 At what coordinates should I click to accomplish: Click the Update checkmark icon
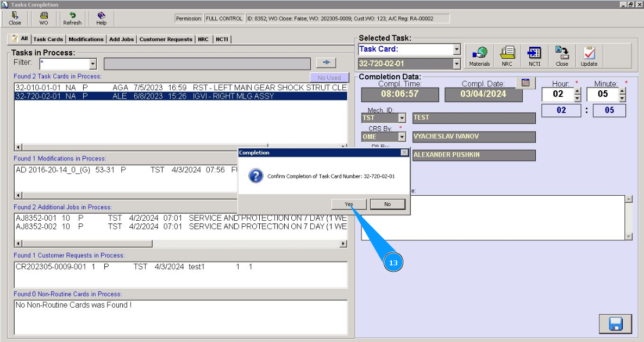[589, 56]
